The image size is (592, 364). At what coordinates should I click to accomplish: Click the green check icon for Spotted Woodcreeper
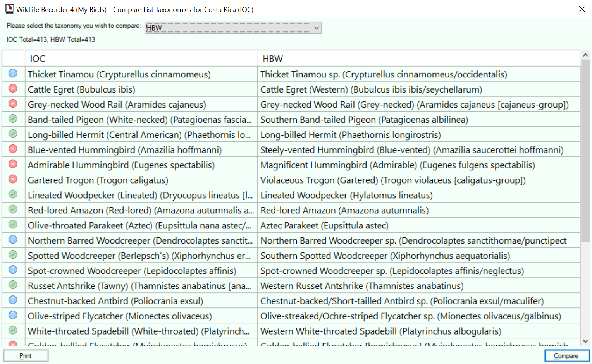[x=13, y=254]
